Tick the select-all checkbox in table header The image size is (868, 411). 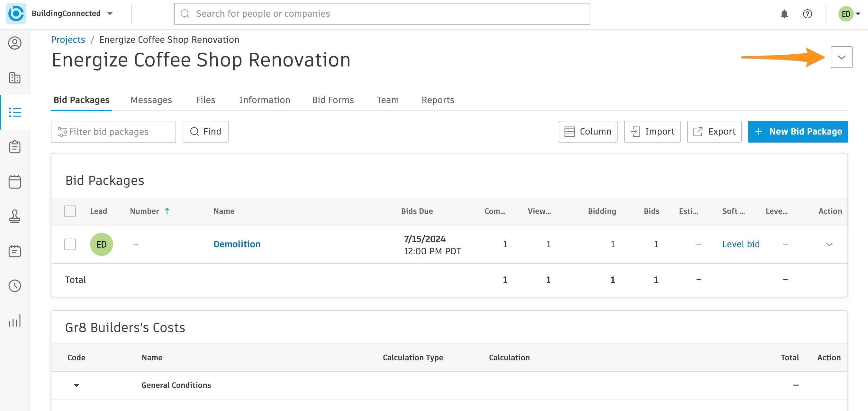pyautogui.click(x=70, y=211)
